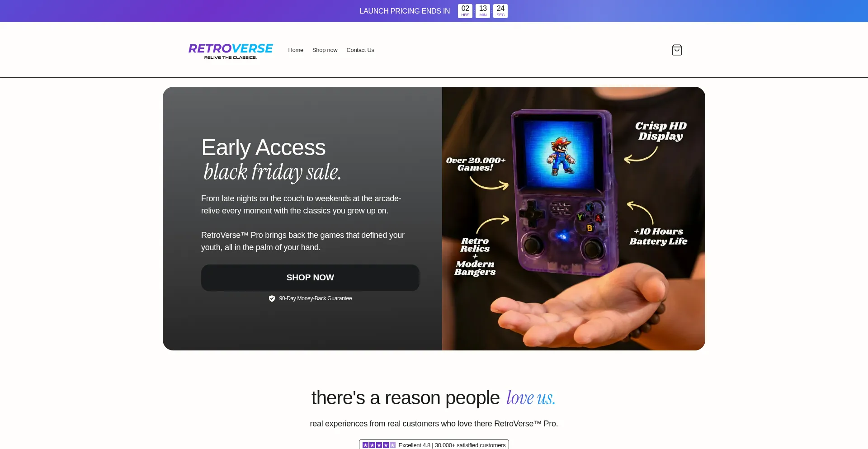Open the Contact Us page

click(360, 50)
